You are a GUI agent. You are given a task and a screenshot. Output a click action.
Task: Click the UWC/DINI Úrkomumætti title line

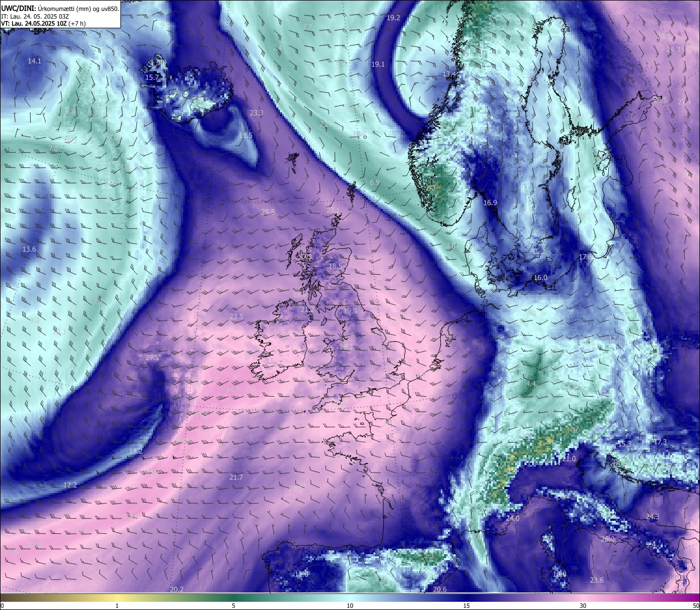[x=60, y=8]
